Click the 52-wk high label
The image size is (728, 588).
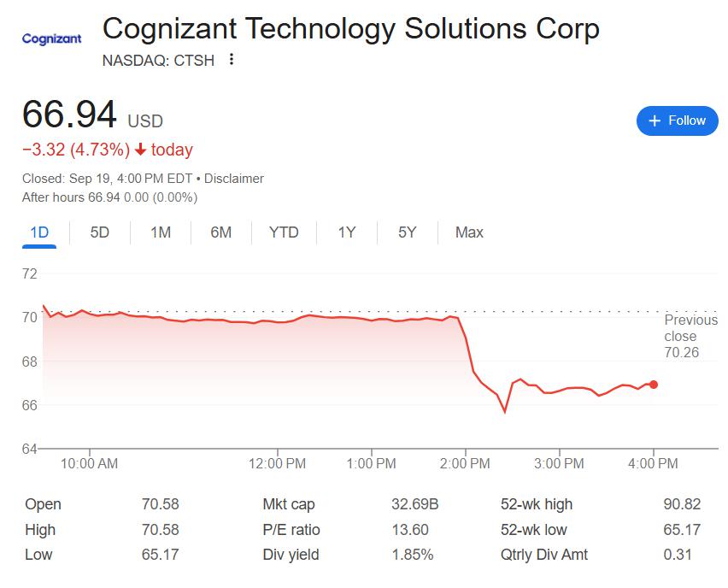point(537,504)
